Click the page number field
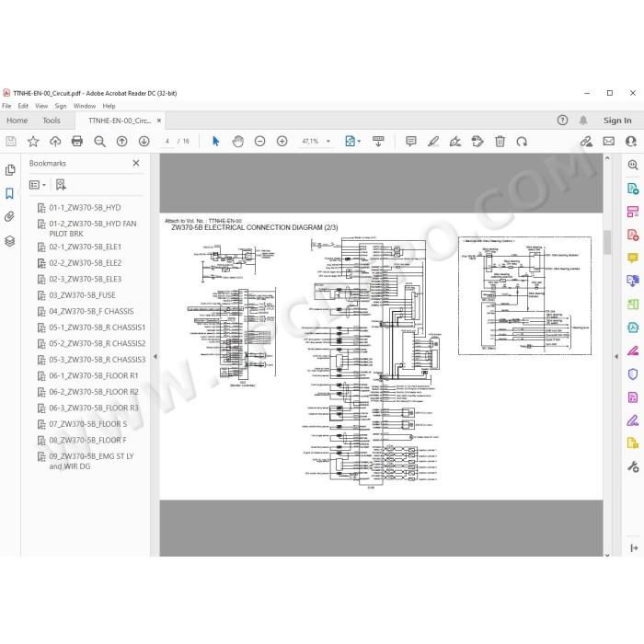 point(167,142)
